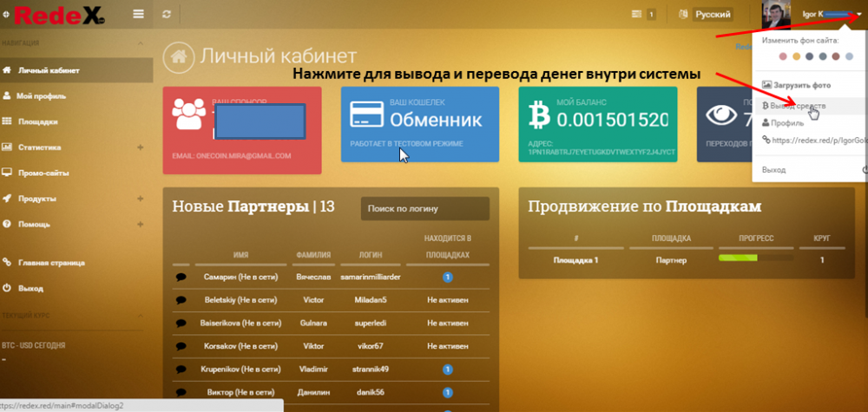Screen dimensions: 868x412
Task: Open the redex.red profile link in the menu
Action: point(814,140)
